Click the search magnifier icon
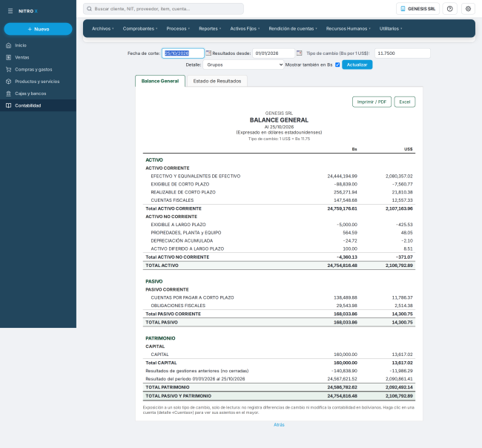482x448 pixels. 89,9
